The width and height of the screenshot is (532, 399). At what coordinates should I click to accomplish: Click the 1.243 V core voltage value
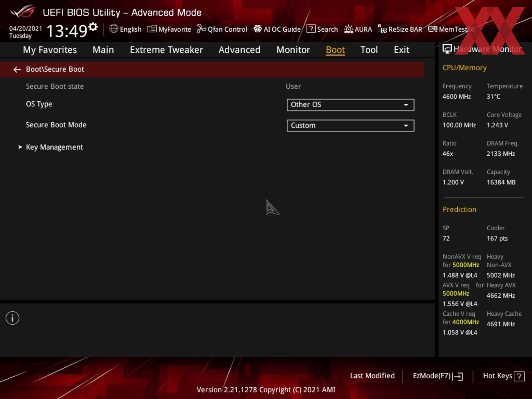(497, 125)
